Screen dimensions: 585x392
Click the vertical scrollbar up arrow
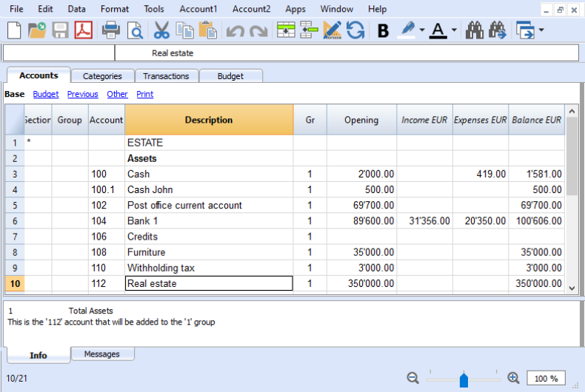[x=572, y=111]
